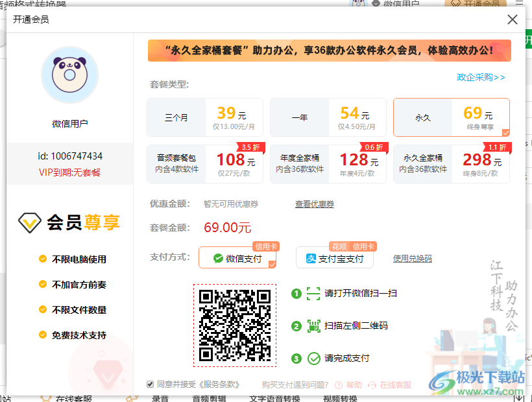Select 微信支付 payment method

pos(237,257)
